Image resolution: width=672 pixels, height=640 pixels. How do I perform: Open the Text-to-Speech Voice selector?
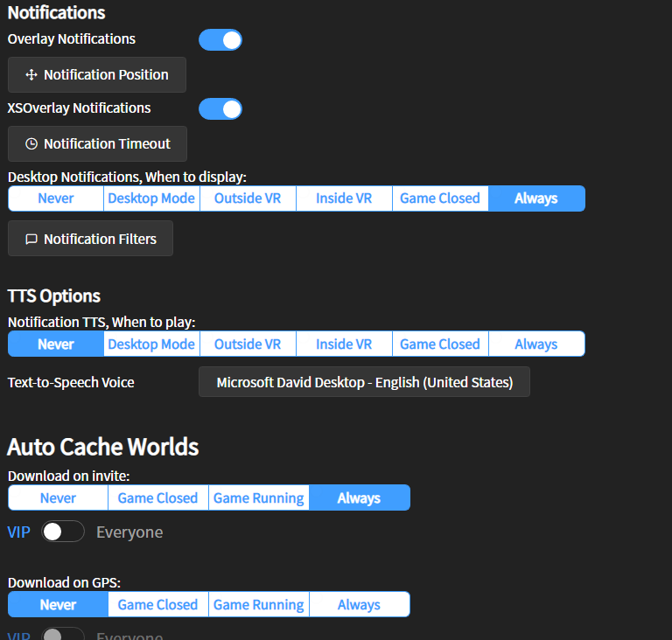click(364, 382)
